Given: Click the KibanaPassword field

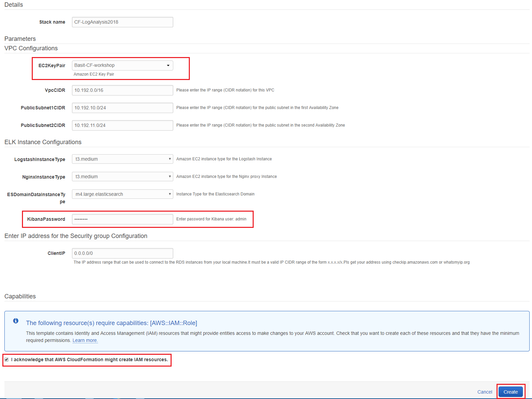Looking at the screenshot, I should tap(123, 219).
